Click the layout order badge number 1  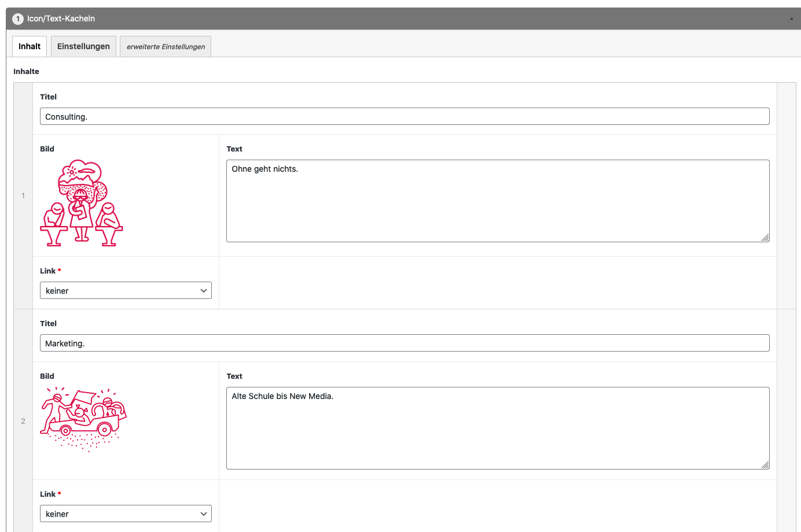tap(18, 19)
